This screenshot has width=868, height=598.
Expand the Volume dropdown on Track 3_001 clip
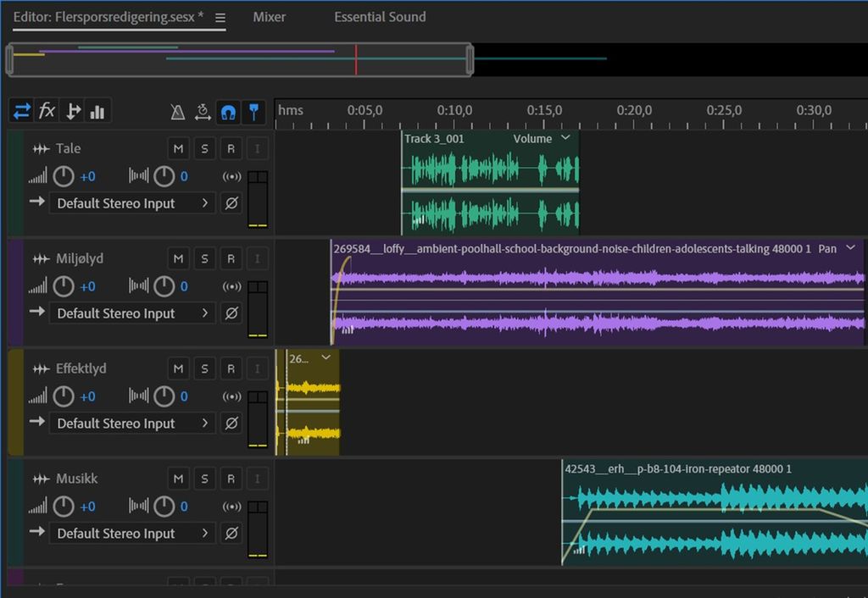pos(565,138)
